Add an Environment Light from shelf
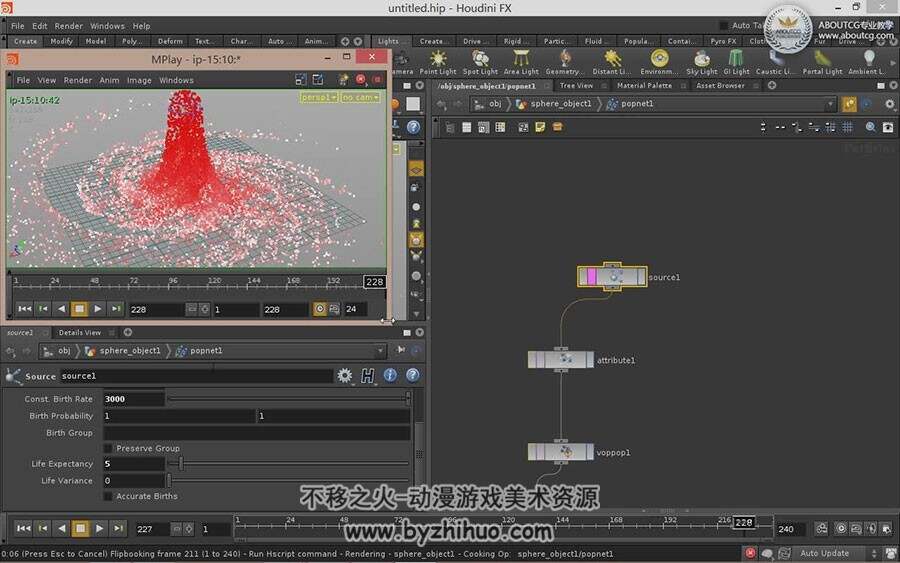Viewport: 900px width, 563px height. [659, 63]
